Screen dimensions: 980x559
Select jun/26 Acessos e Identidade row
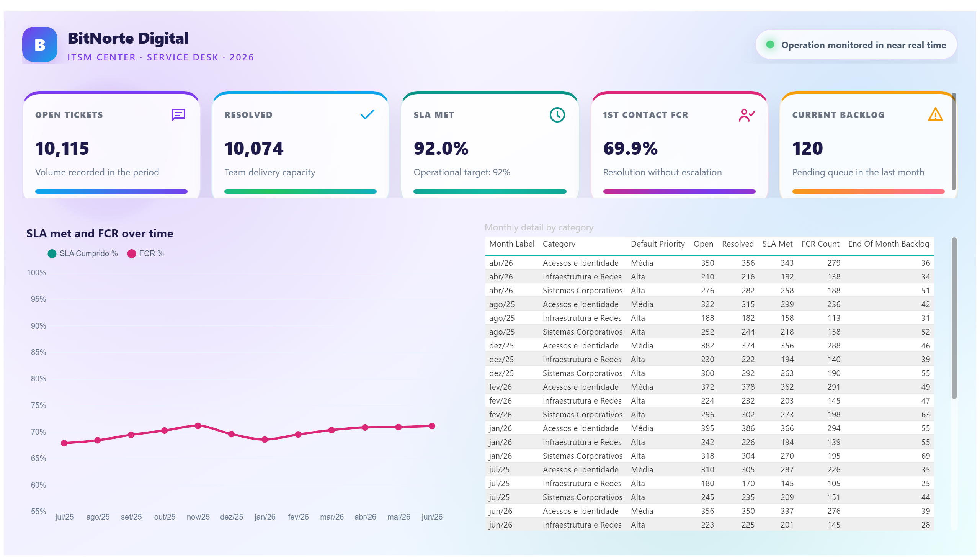[x=709, y=511]
